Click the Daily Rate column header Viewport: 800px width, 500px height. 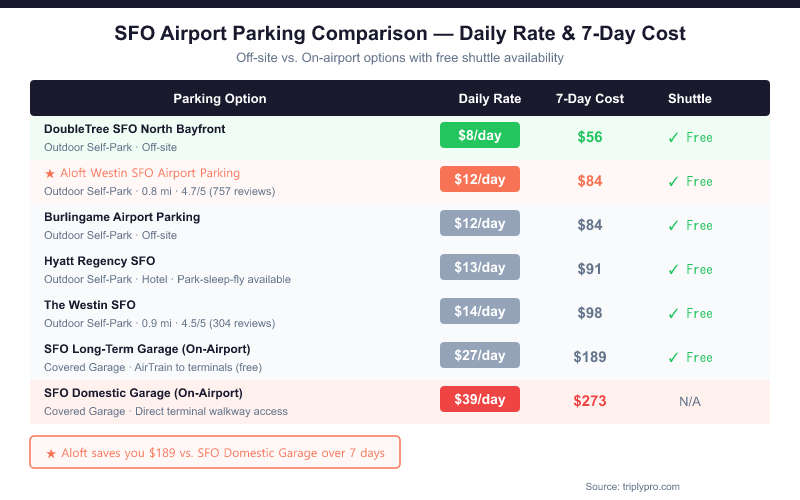click(490, 98)
